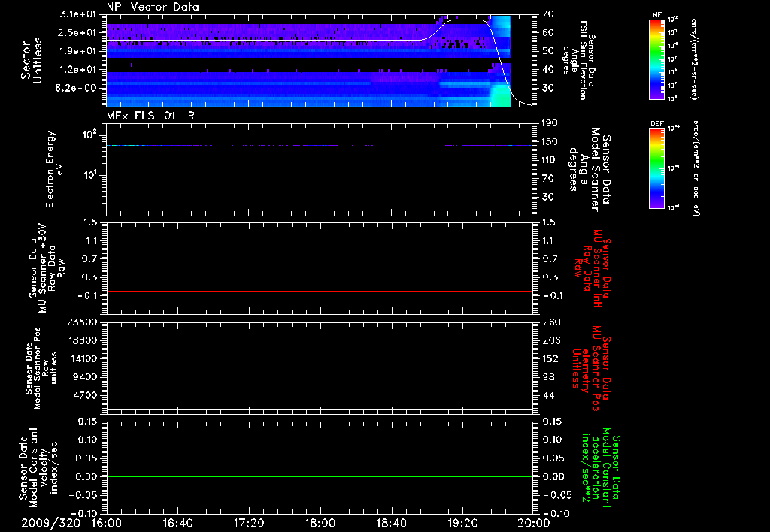
Task: Click the "ESH Sun Elevation Angle" axis title
Action: click(579, 60)
